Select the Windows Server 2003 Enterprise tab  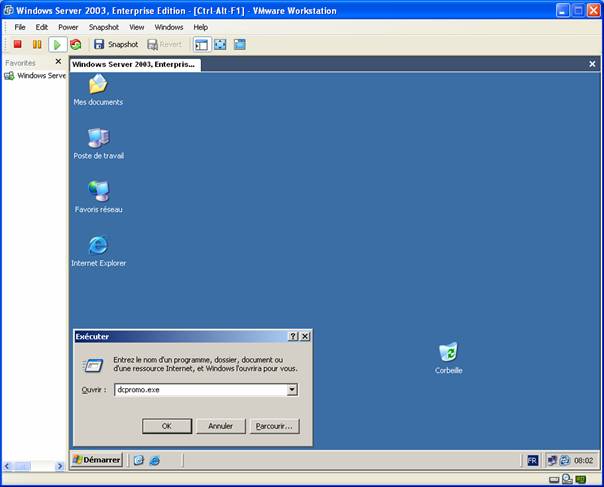135,64
